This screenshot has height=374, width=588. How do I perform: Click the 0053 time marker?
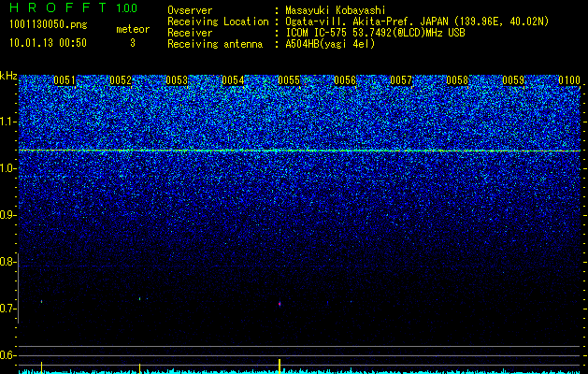pyautogui.click(x=177, y=80)
